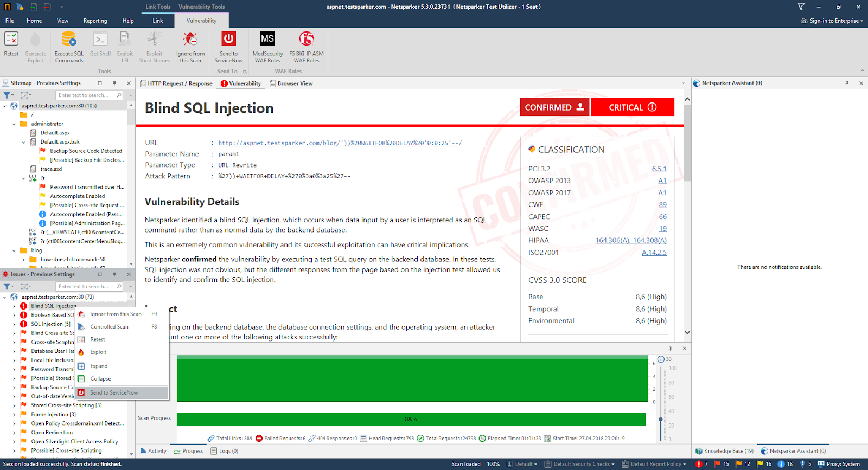
Task: Collapse the administrator folder node
Action: [14, 124]
